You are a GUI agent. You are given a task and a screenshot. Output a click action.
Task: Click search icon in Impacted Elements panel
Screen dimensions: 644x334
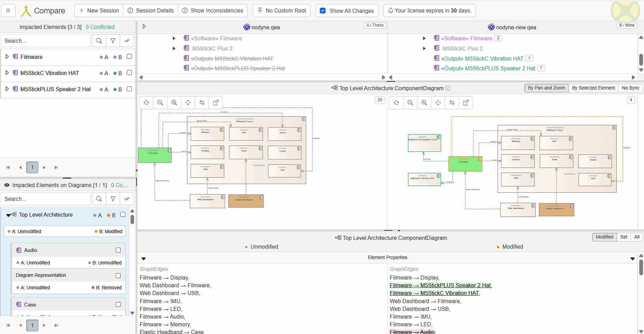pyautogui.click(x=99, y=41)
